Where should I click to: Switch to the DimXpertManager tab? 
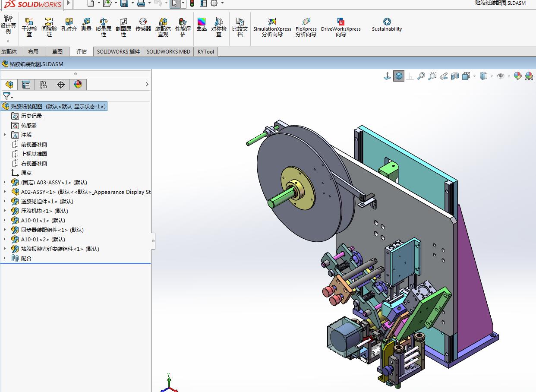[x=61, y=85]
